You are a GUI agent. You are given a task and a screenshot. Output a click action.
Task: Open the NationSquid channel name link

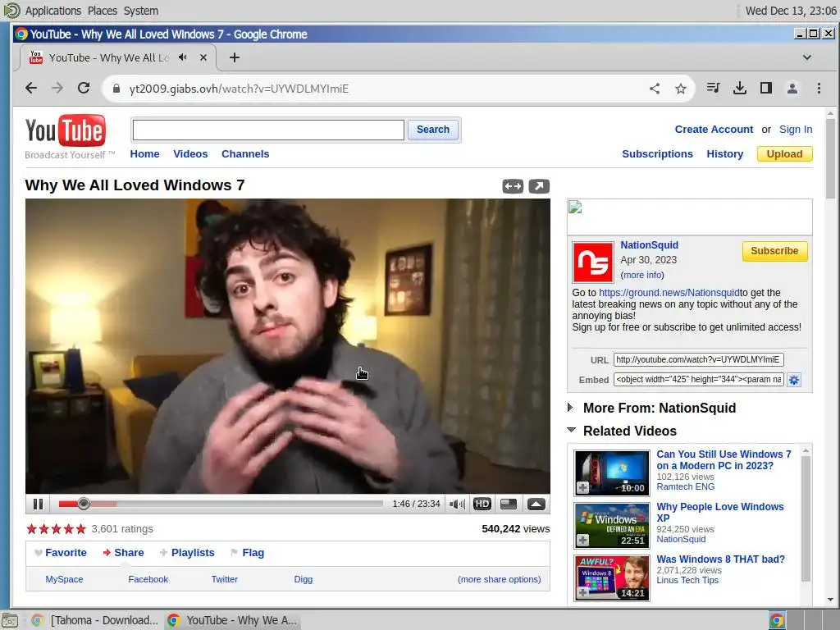tap(650, 244)
